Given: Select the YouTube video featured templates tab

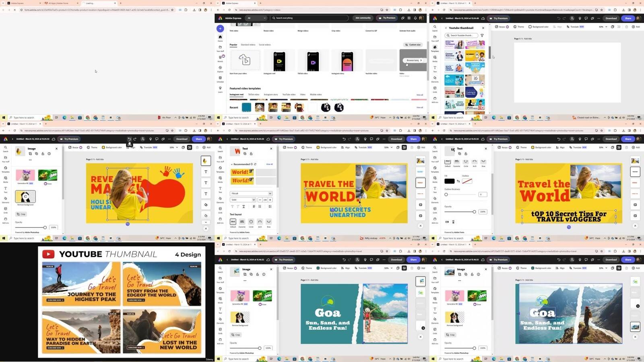Looking at the screenshot, I should [x=289, y=95].
